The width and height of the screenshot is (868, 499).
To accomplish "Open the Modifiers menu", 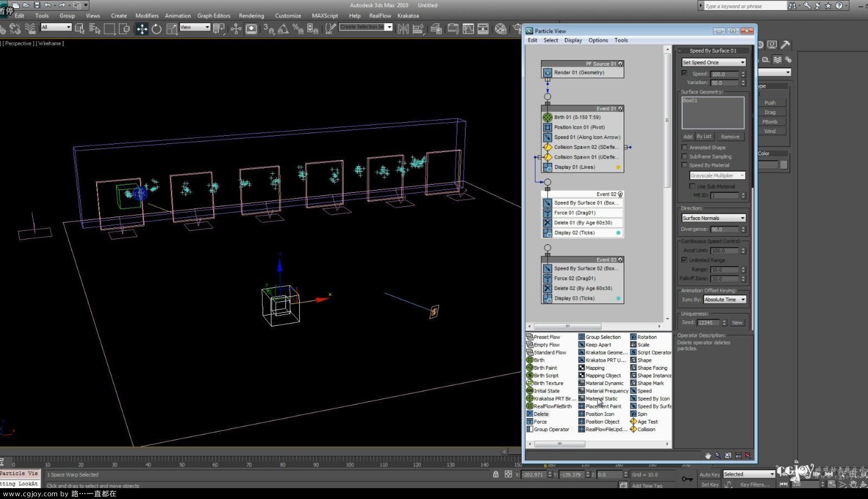I will coord(147,16).
